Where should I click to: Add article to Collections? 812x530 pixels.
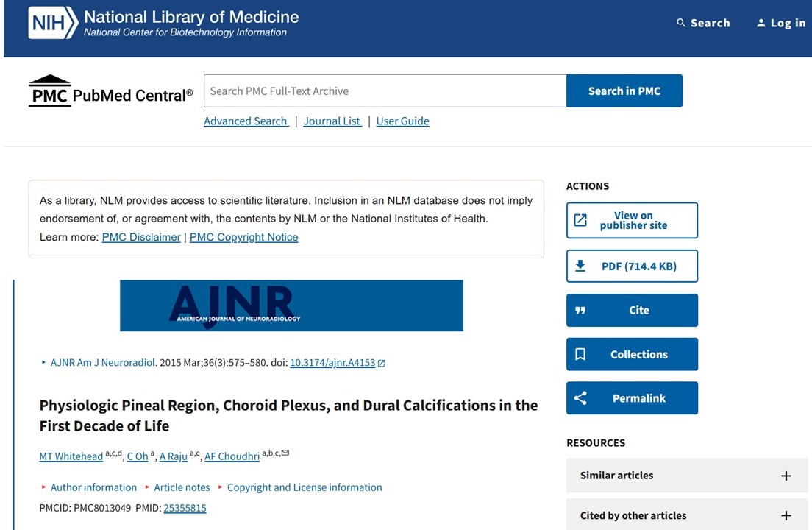pyautogui.click(x=632, y=355)
